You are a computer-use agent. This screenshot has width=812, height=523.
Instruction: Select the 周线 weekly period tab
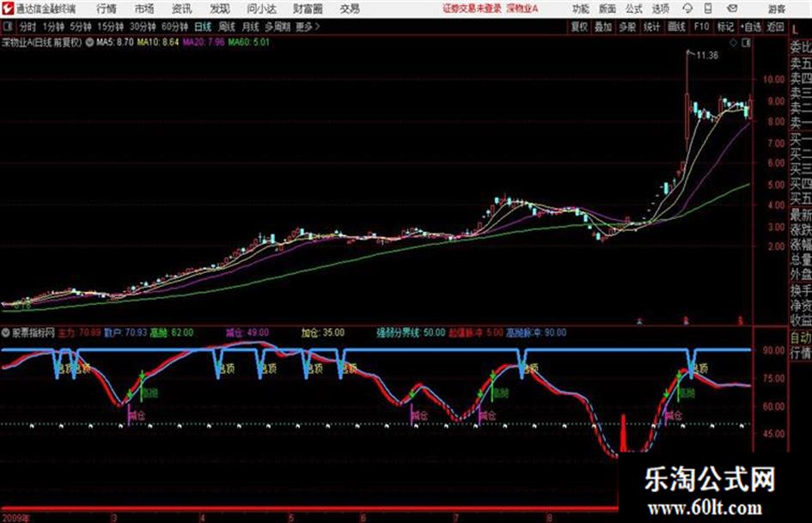[227, 27]
